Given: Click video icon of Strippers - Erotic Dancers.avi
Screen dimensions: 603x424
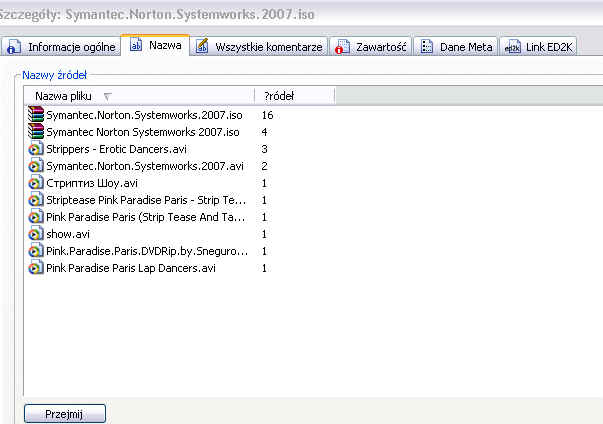Looking at the screenshot, I should tap(36, 149).
